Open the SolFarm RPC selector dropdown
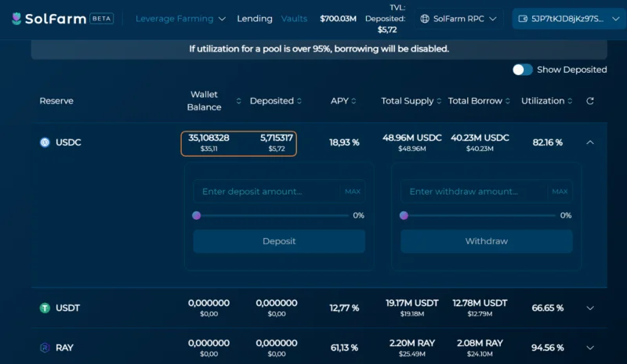 pyautogui.click(x=458, y=19)
